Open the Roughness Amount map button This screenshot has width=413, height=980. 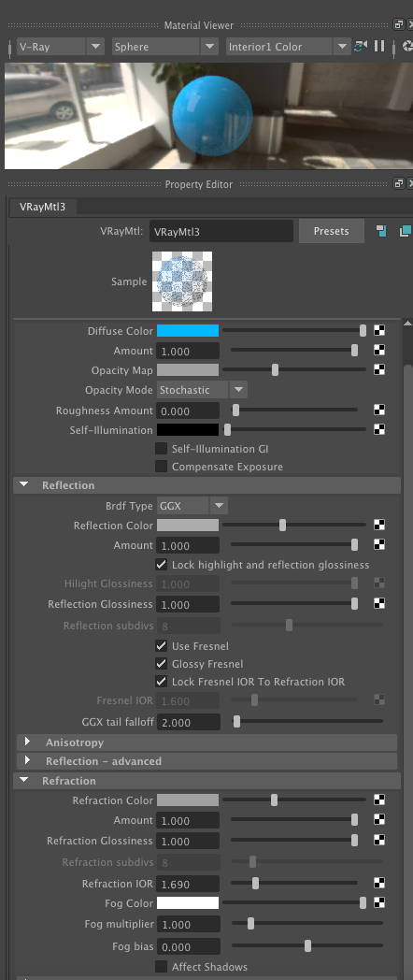point(379,410)
